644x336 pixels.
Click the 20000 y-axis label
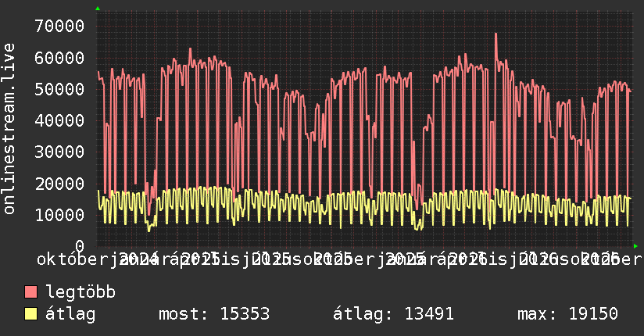coord(59,184)
